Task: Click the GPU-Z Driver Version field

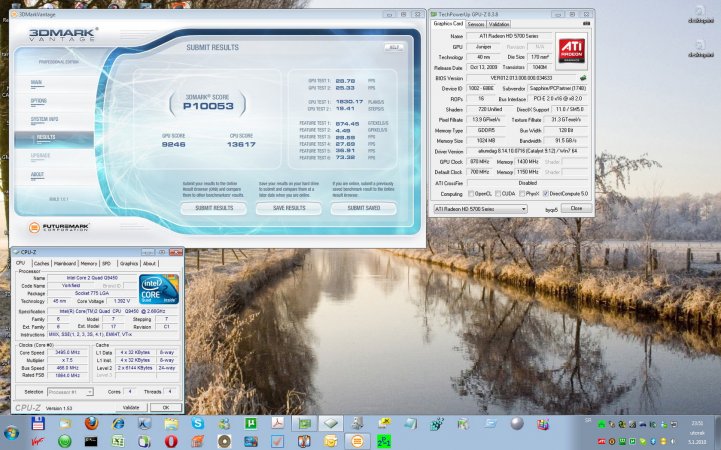Action: click(x=527, y=151)
